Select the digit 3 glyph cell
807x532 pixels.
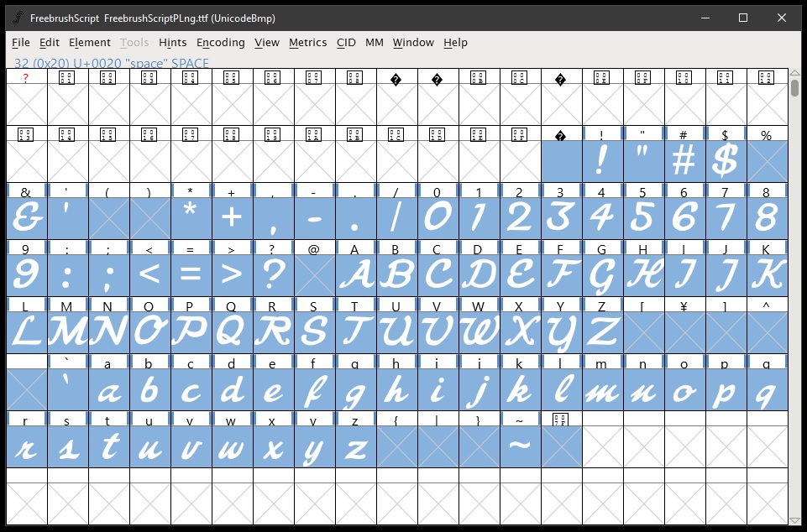tap(562, 219)
